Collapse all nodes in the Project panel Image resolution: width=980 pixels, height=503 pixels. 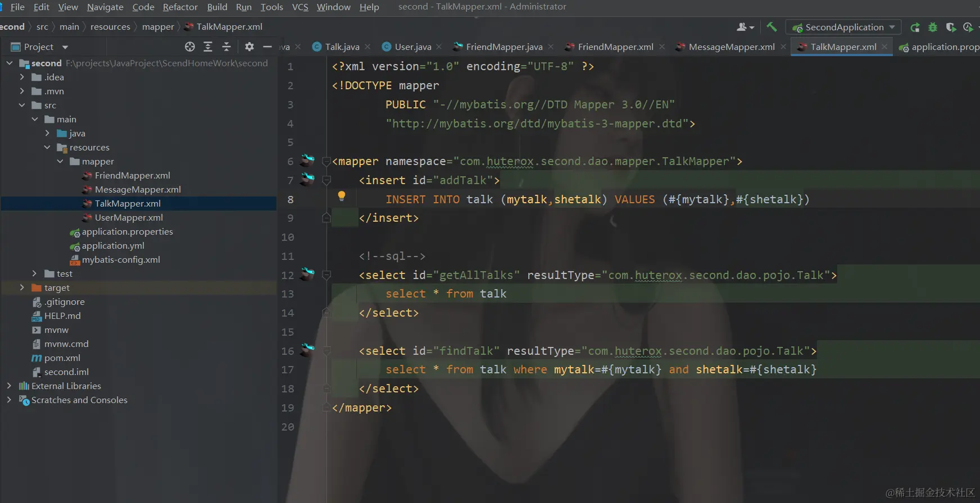click(x=226, y=47)
